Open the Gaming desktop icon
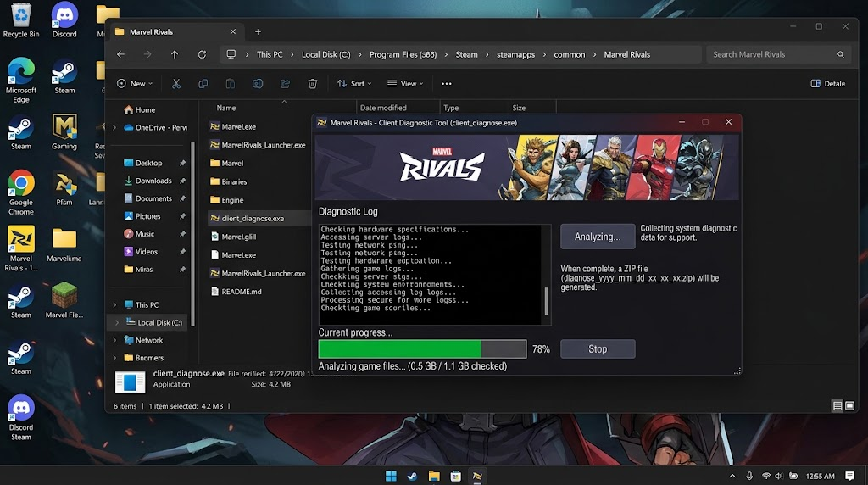Screen dimensions: 868x485 click(x=64, y=132)
